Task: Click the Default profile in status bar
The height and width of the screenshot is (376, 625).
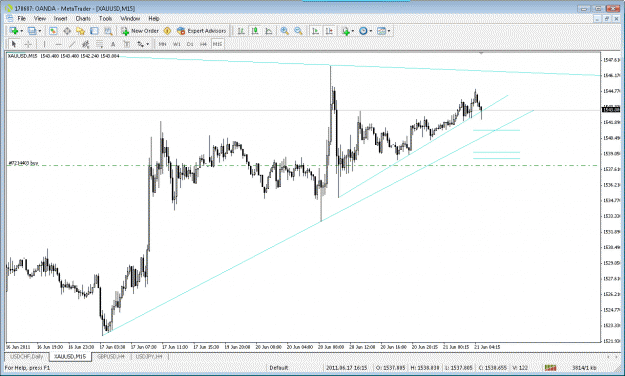Action: [279, 368]
